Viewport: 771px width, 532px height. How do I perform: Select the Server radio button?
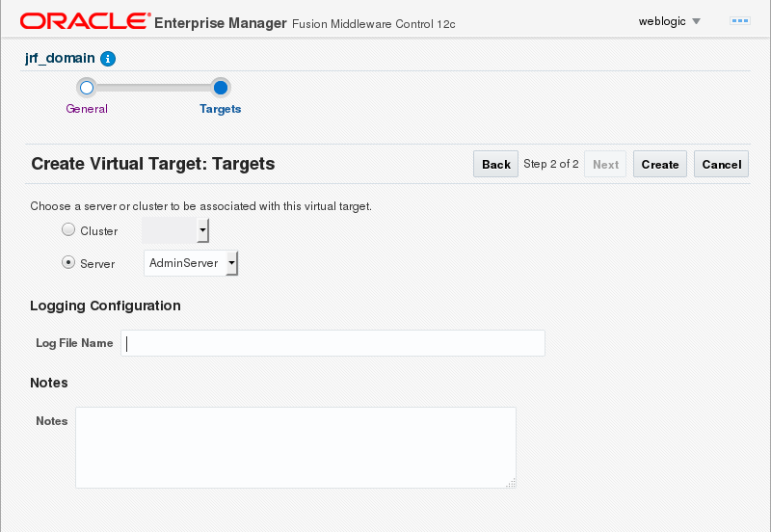(68, 262)
